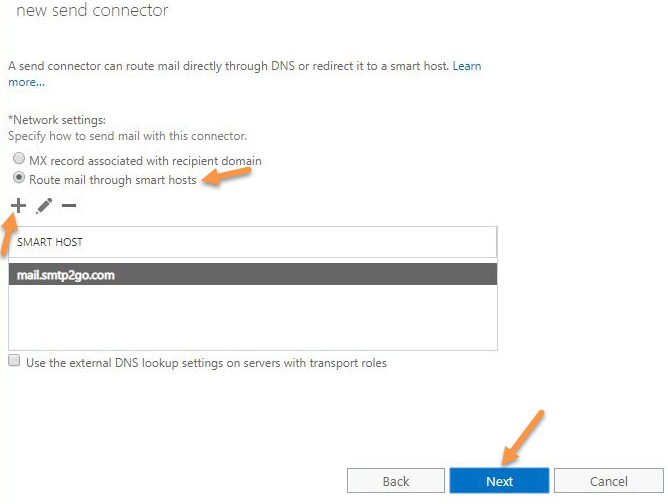Select the mail.smtp2go.com entry
668x504 pixels.
click(x=253, y=274)
